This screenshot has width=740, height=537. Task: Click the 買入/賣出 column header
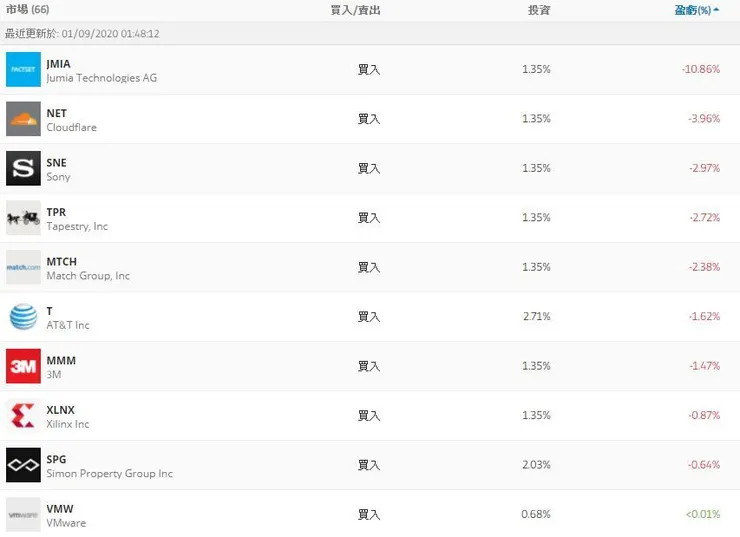click(355, 10)
